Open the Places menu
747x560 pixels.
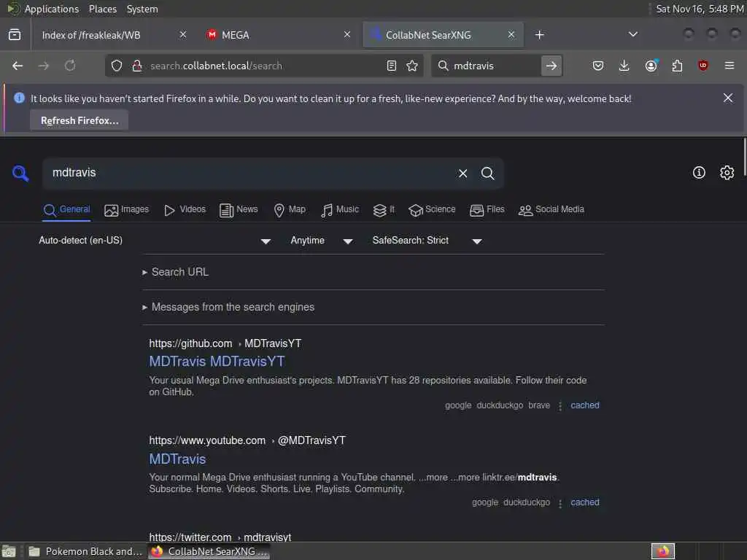(102, 9)
